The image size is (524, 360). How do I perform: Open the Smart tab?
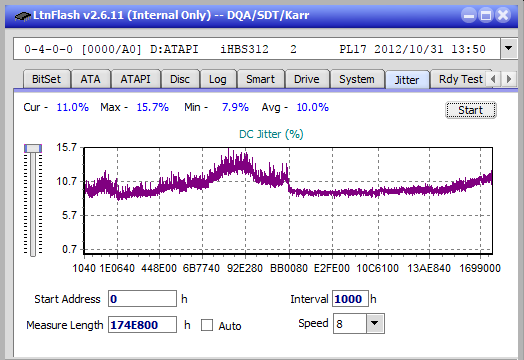[260, 79]
